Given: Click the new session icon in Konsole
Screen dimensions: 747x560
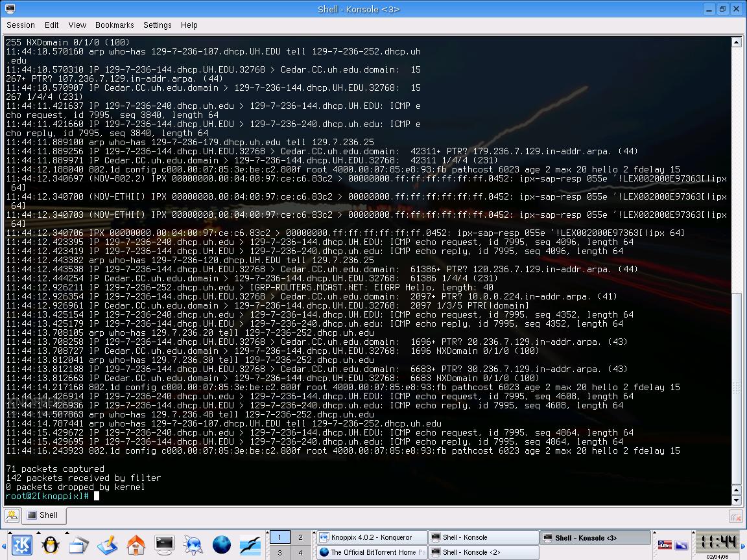Looking at the screenshot, I should point(12,515).
